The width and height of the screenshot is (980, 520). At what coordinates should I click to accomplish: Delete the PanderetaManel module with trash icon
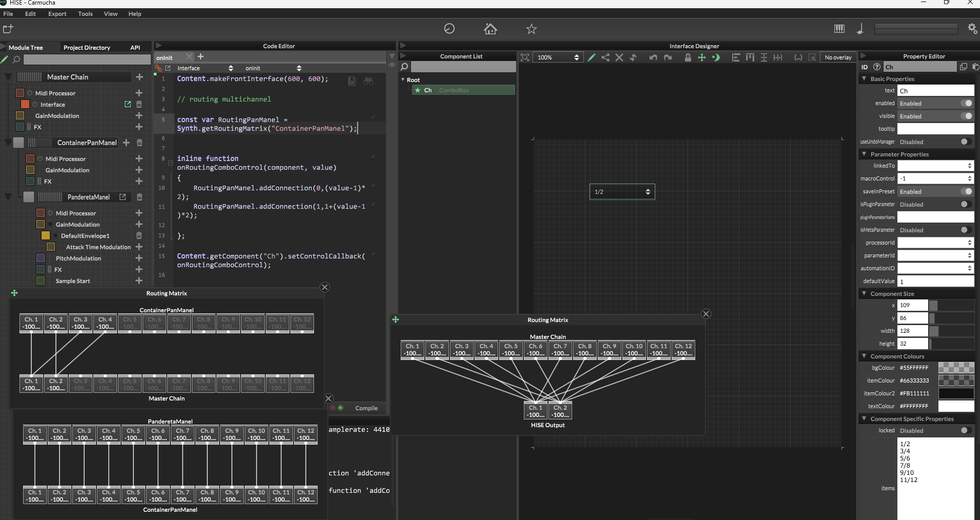(139, 197)
